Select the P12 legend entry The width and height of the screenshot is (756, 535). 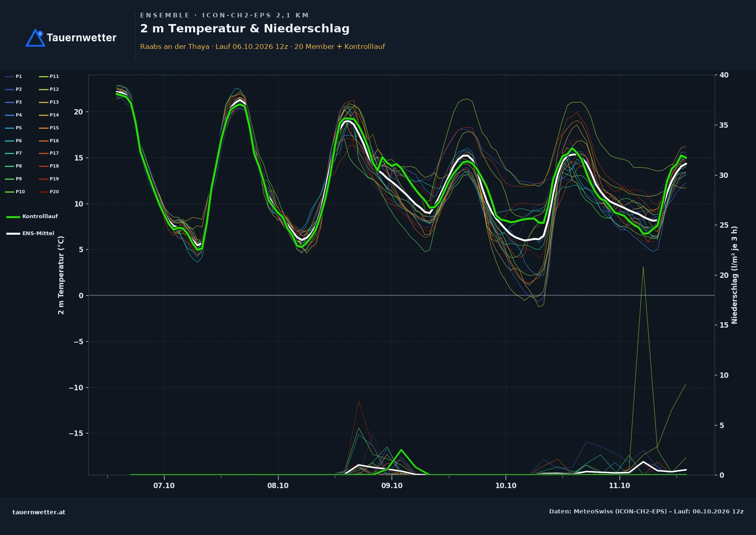49,89
